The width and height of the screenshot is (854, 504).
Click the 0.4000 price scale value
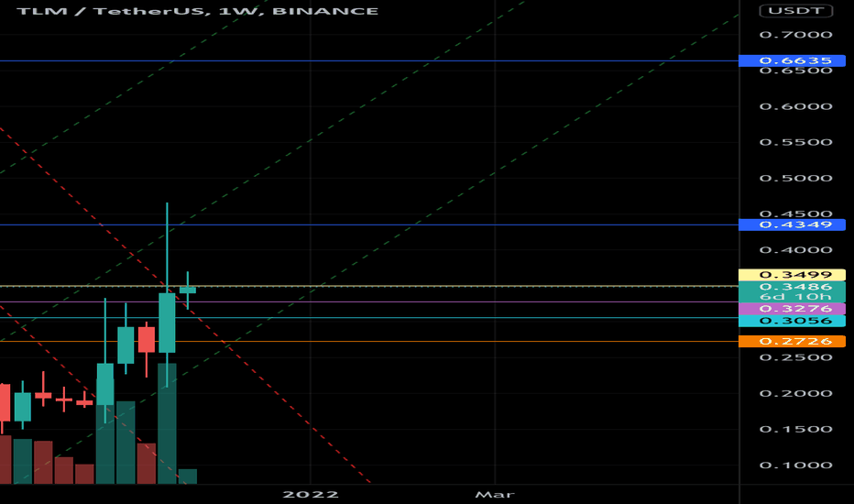tap(795, 250)
